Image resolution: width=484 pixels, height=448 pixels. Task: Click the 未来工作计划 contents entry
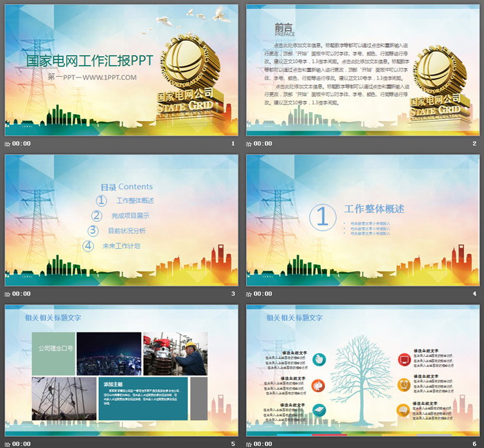(122, 245)
